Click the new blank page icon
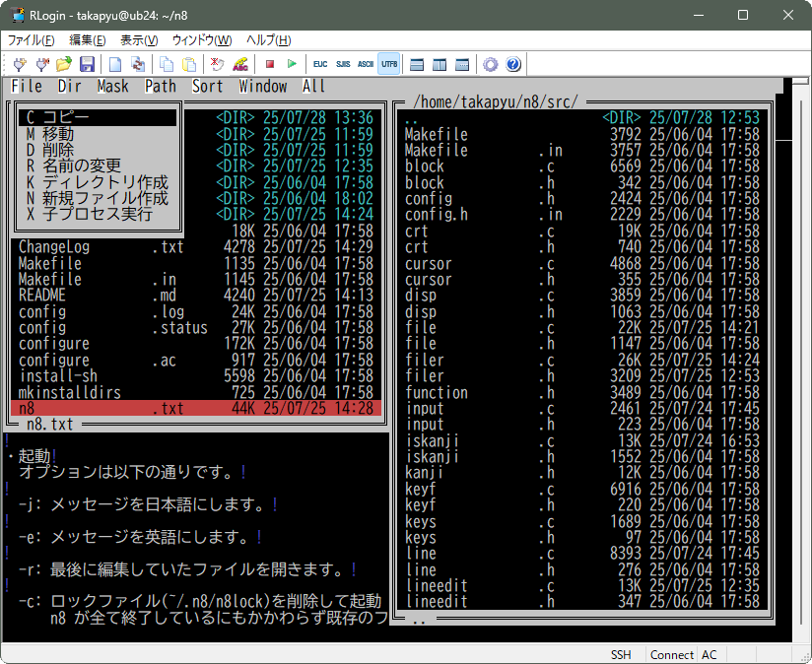 [x=115, y=64]
